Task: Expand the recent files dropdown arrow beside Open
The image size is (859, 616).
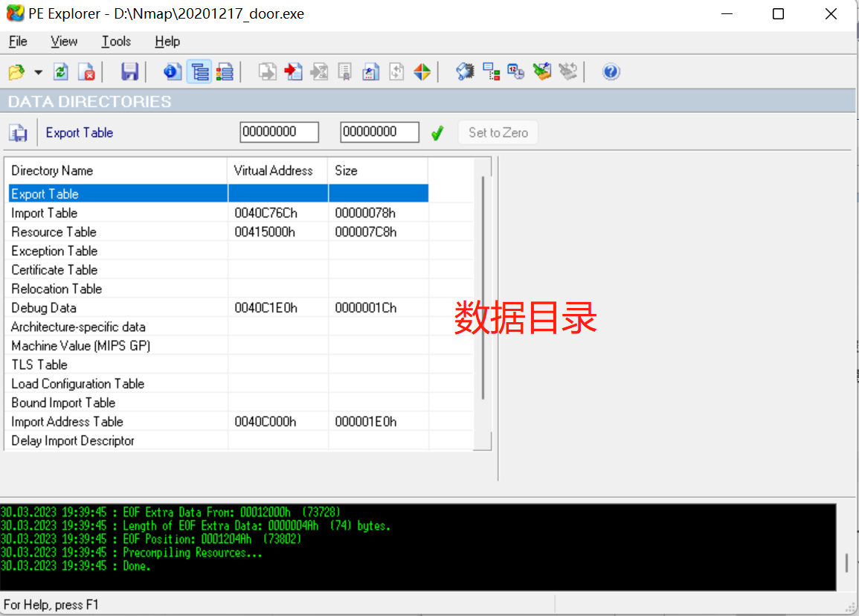Action: pyautogui.click(x=38, y=72)
